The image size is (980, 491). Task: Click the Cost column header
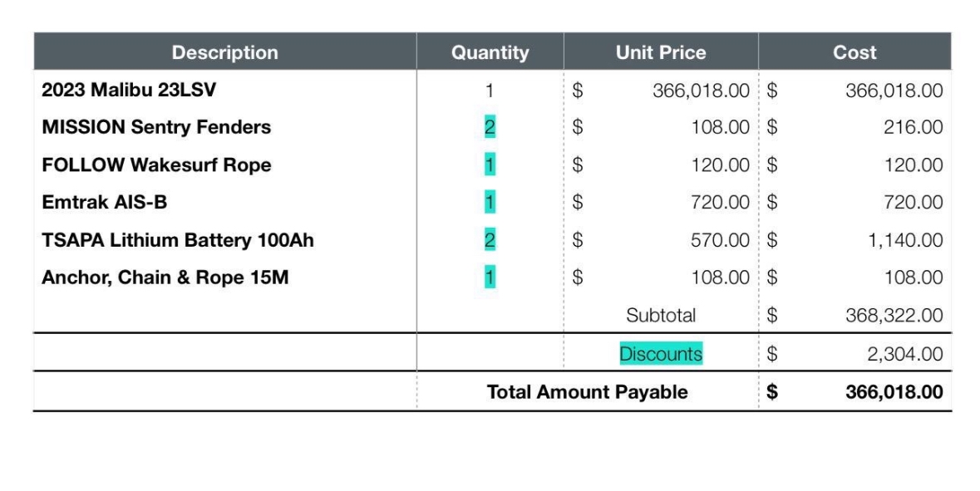[854, 52]
